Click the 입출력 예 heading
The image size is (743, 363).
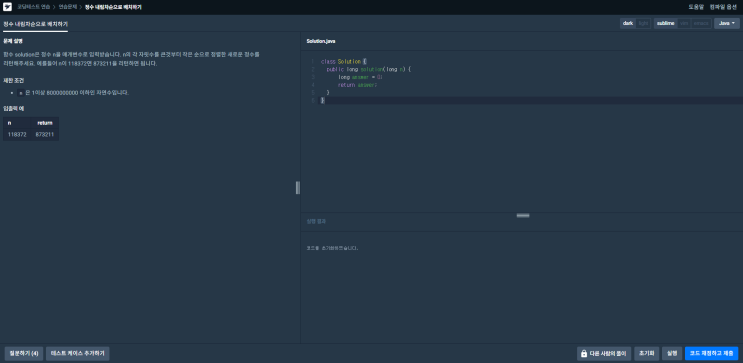[13, 109]
